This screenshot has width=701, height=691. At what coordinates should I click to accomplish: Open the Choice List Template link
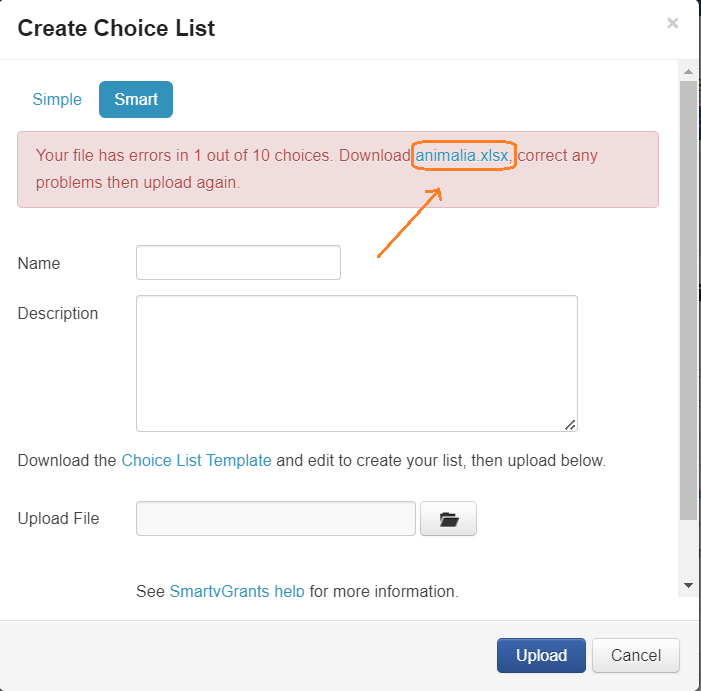coord(196,461)
